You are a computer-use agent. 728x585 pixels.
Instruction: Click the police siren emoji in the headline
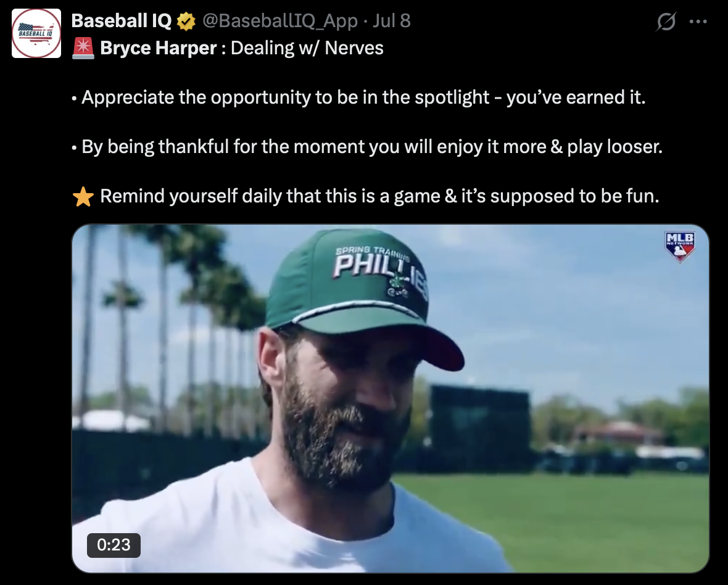tap(82, 47)
